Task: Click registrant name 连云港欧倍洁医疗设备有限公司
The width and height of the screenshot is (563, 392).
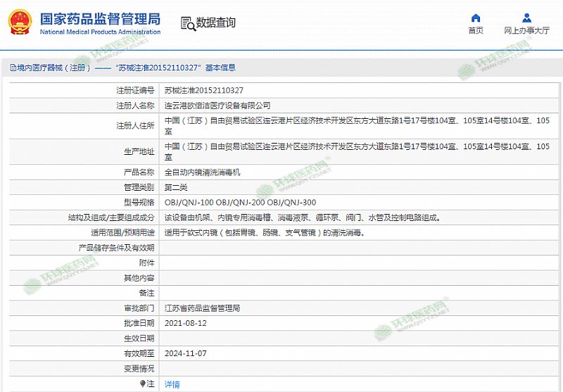Action: click(x=217, y=106)
